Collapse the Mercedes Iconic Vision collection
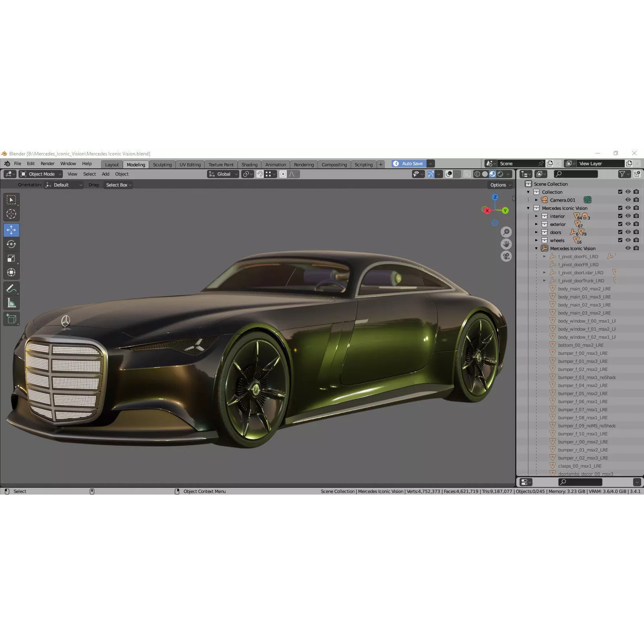 click(x=528, y=208)
